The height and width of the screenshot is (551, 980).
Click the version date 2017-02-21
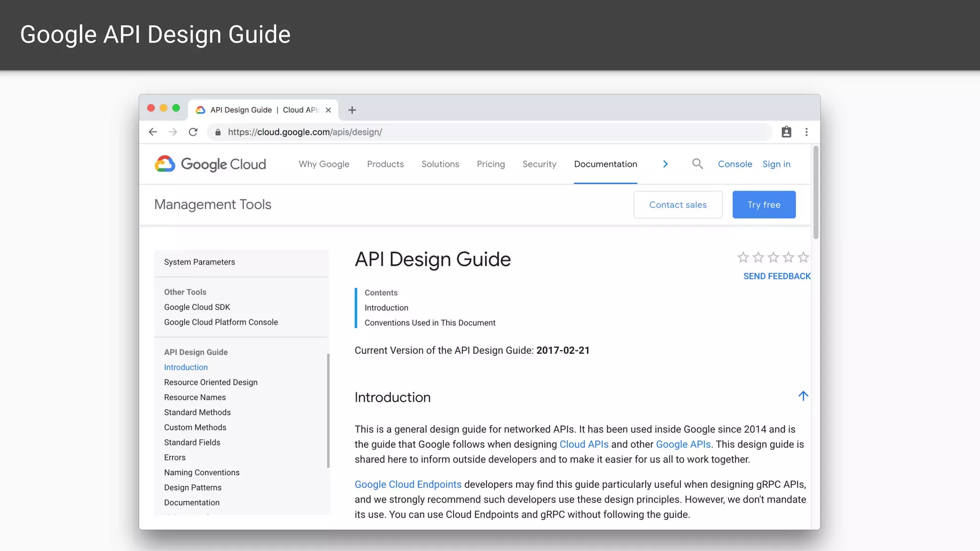[x=563, y=351]
